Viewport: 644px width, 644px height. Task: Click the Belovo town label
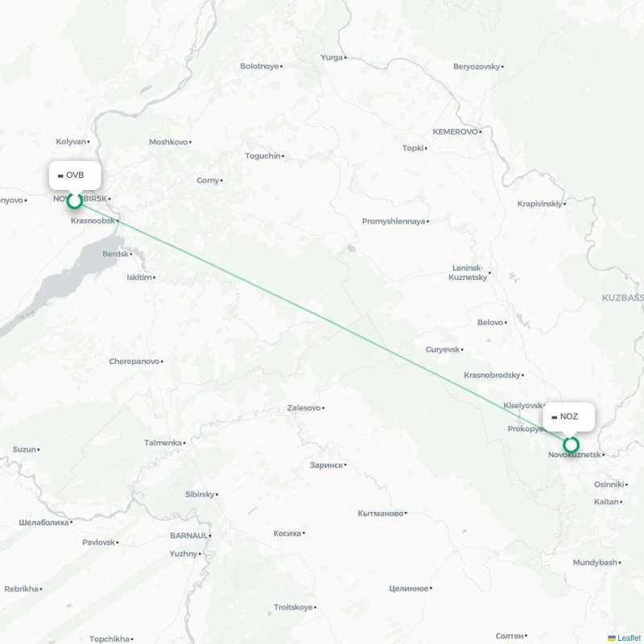490,323
